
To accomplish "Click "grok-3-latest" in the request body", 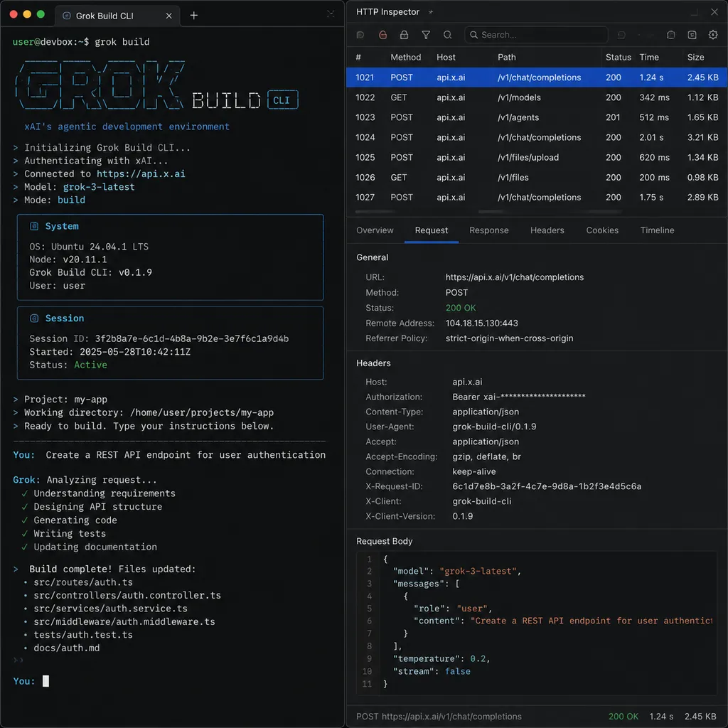I will (x=478, y=571).
